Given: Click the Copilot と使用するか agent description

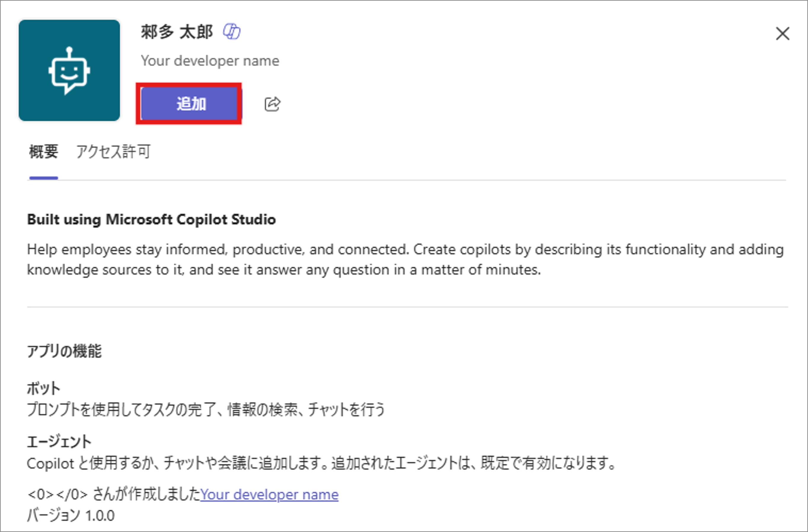Looking at the screenshot, I should click(321, 463).
